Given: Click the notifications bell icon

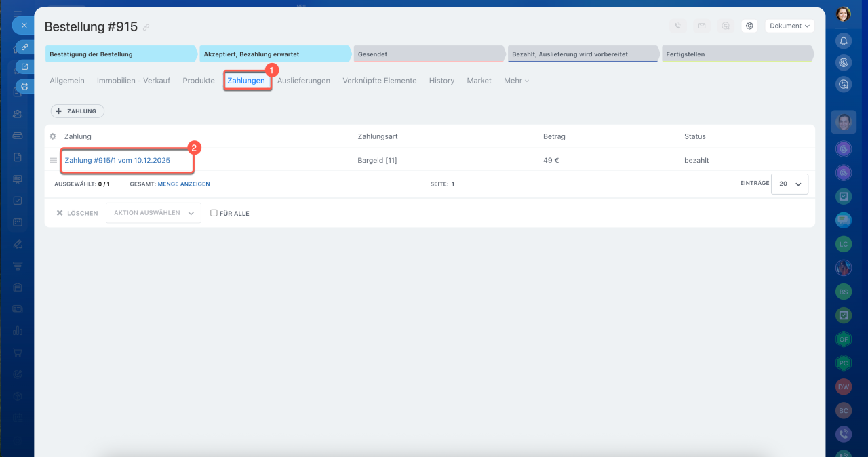Looking at the screenshot, I should click(844, 41).
